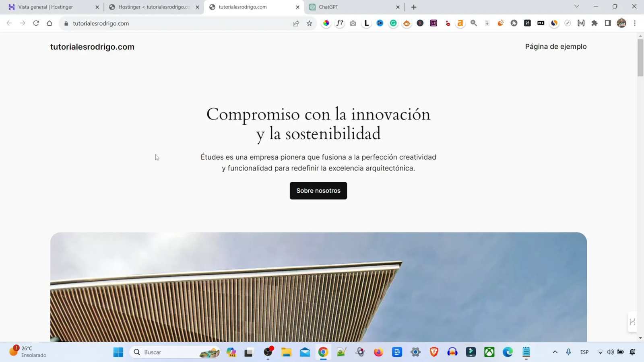
Task: Toggle the browser side panel
Action: pyautogui.click(x=608, y=23)
